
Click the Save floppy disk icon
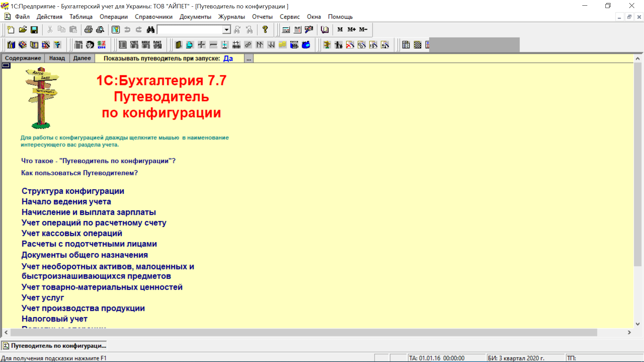(34, 29)
